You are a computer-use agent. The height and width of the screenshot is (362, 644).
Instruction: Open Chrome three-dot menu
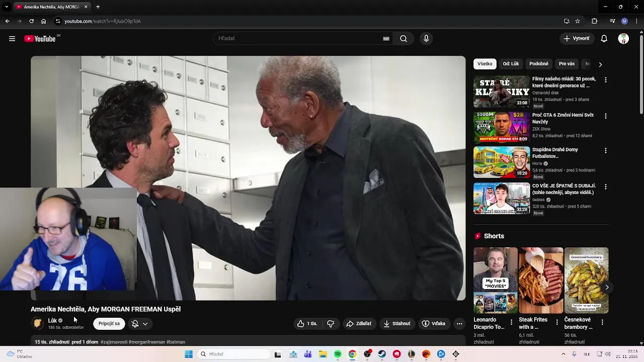pyautogui.click(x=637, y=21)
